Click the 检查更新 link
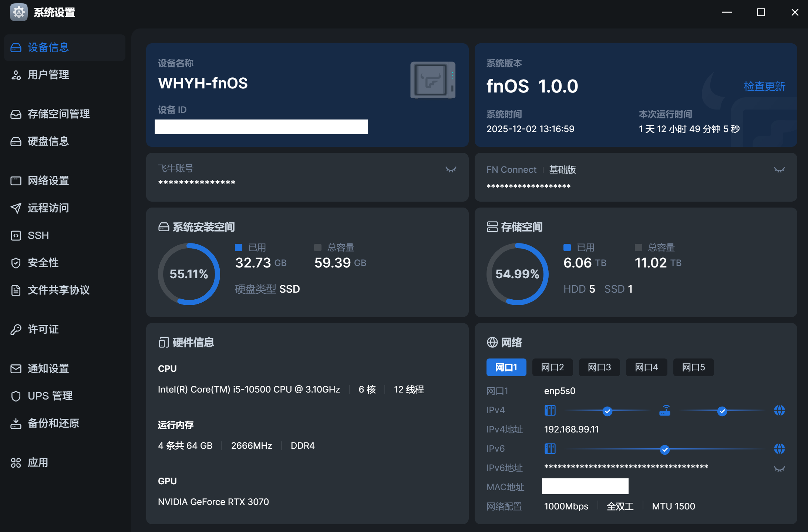 coord(764,86)
